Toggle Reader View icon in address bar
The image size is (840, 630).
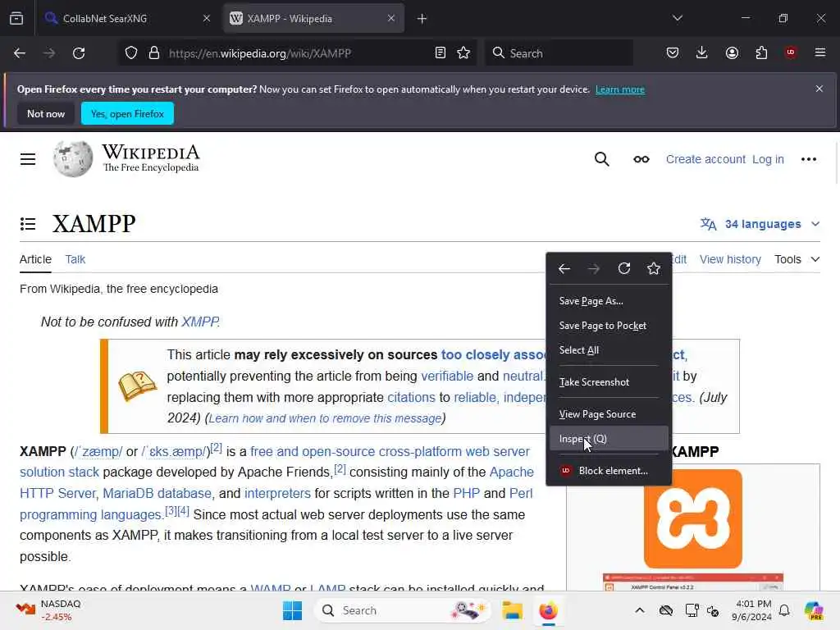point(441,53)
